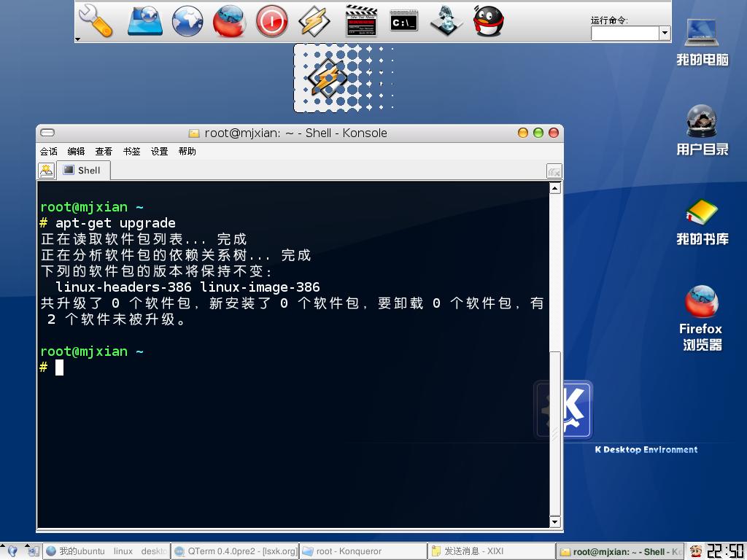This screenshot has width=747, height=560.
Task: Click the close tab icon in Konsole
Action: click(554, 171)
